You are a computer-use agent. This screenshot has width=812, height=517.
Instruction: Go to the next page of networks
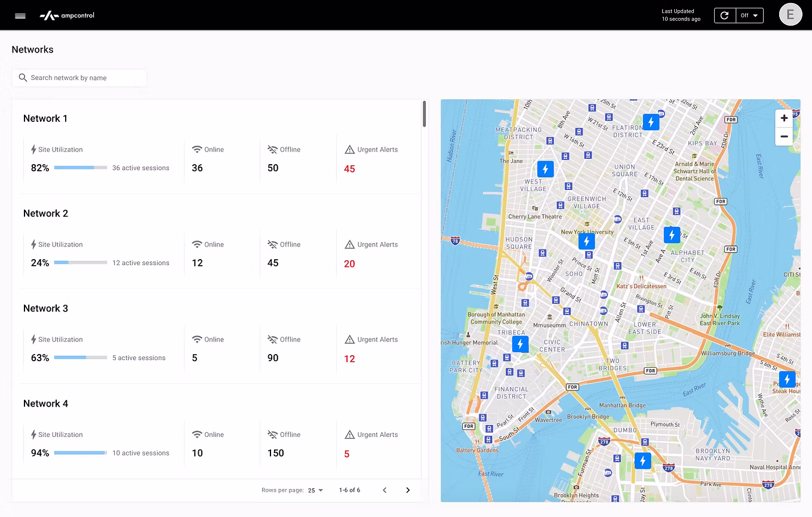coord(408,490)
